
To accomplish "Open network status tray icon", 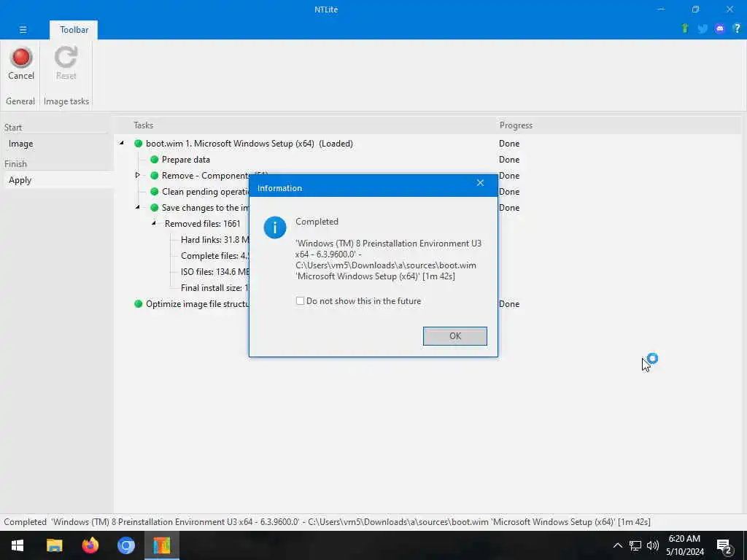I will (635, 545).
